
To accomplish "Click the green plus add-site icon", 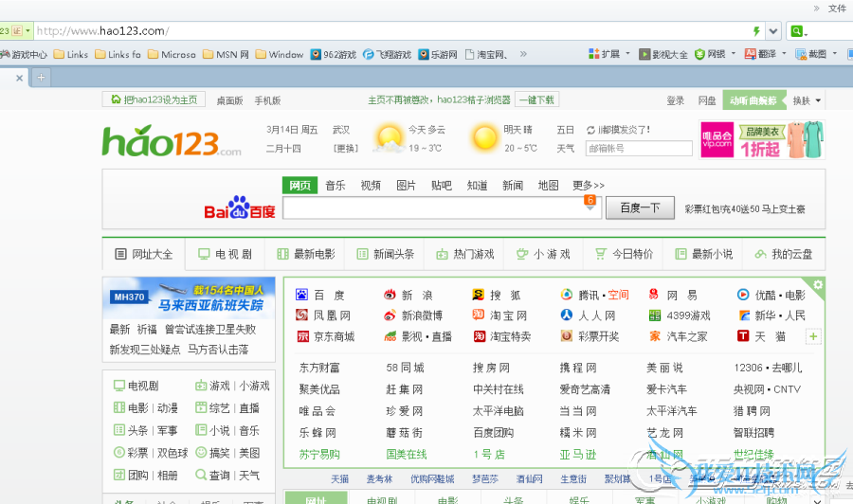I will (813, 336).
